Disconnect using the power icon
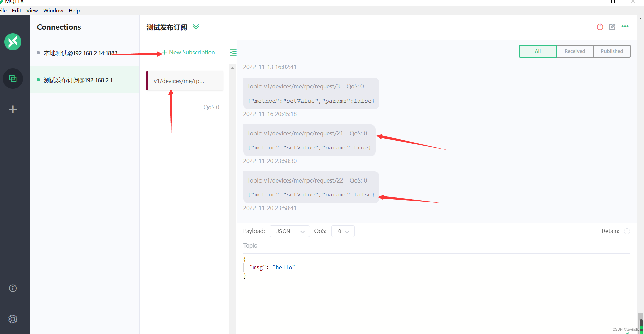This screenshot has width=644, height=334. point(600,27)
